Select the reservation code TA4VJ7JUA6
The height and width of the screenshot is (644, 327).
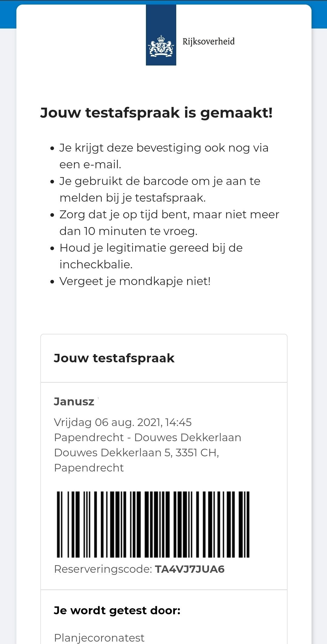click(x=190, y=569)
